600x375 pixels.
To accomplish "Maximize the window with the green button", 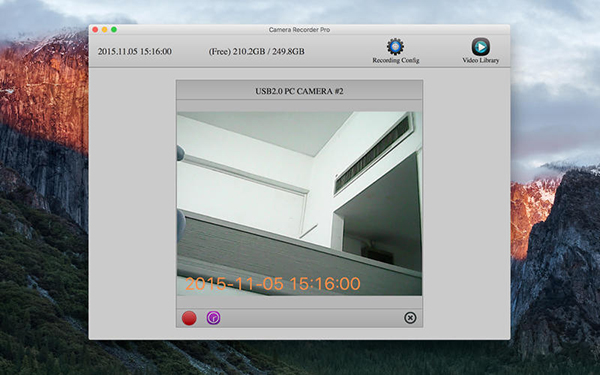I will (x=114, y=29).
